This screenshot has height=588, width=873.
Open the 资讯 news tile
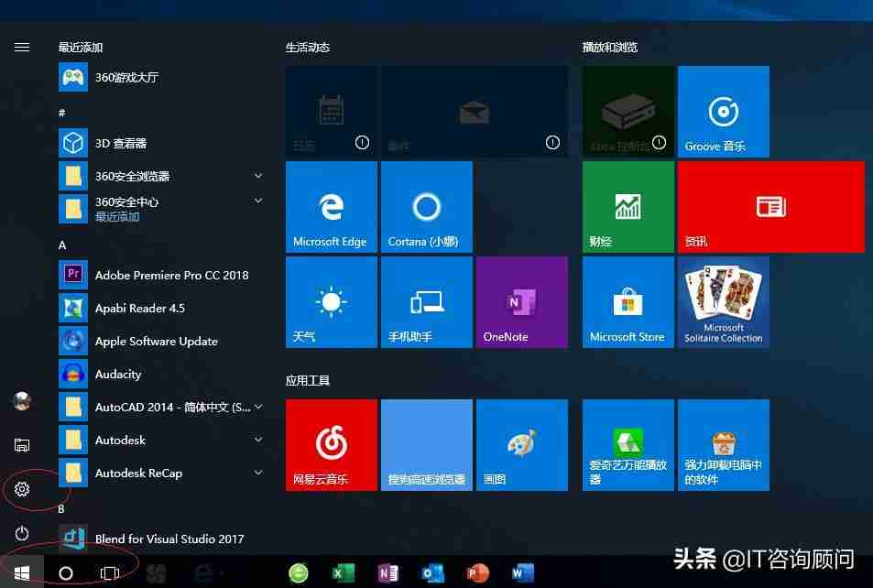click(771, 207)
